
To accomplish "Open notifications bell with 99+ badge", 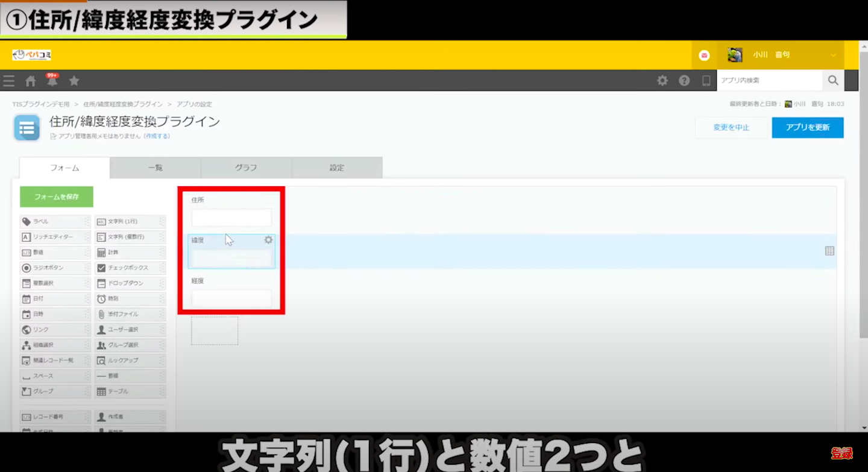I will point(52,81).
